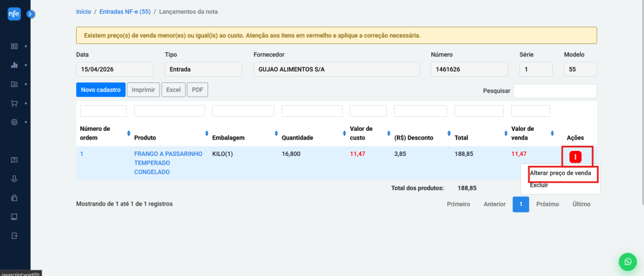Click the NFe logo in sidebar
Screen dimensions: 644x276
14,14
